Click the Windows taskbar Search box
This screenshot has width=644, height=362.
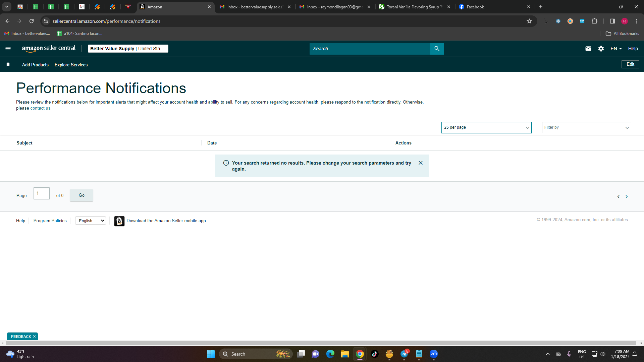point(256,354)
